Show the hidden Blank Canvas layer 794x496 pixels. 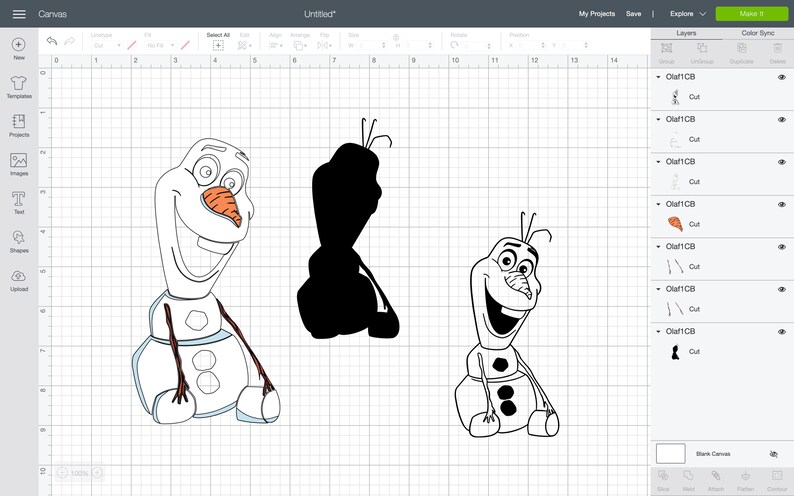tap(773, 454)
